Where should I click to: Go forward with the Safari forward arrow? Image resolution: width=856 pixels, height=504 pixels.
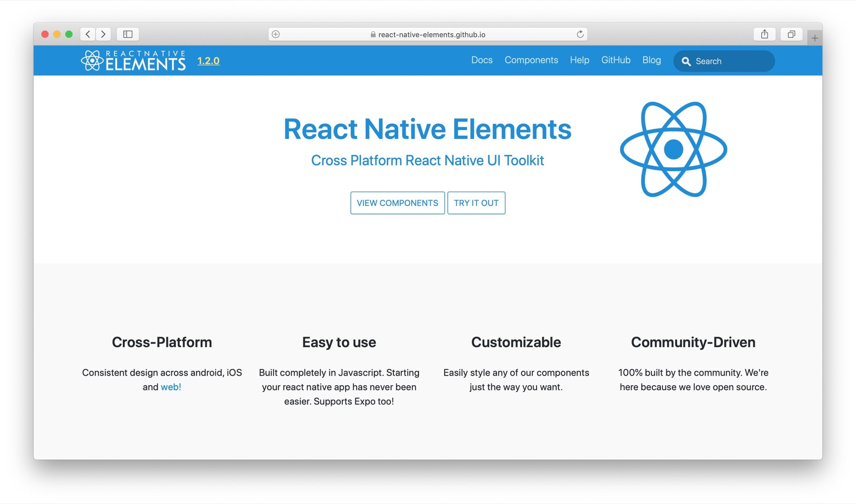(x=103, y=34)
